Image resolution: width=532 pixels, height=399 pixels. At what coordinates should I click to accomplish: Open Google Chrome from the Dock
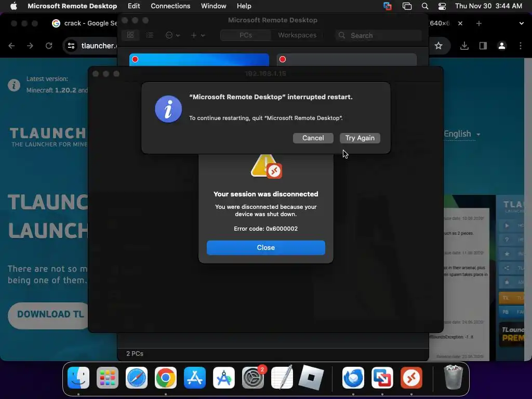tap(166, 378)
